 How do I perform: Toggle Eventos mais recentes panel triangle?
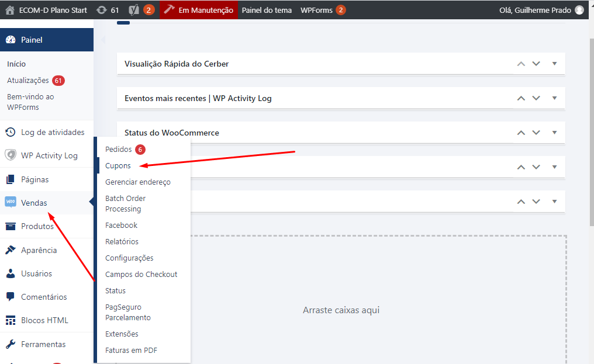[555, 98]
